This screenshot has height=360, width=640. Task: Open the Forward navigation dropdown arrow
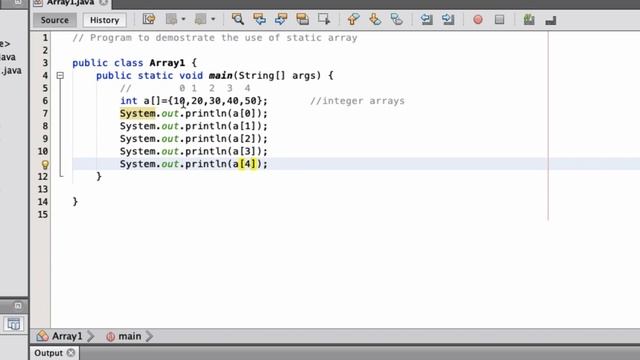(x=213, y=19)
